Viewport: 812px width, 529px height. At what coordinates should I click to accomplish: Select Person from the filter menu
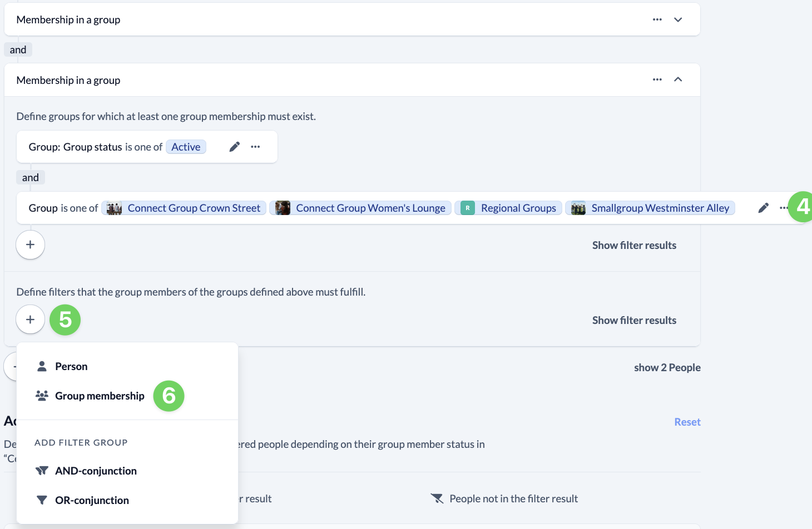(x=71, y=366)
